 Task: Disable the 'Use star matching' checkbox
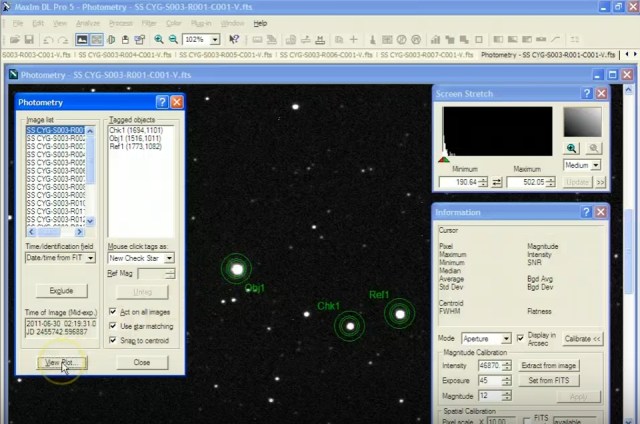click(113, 326)
